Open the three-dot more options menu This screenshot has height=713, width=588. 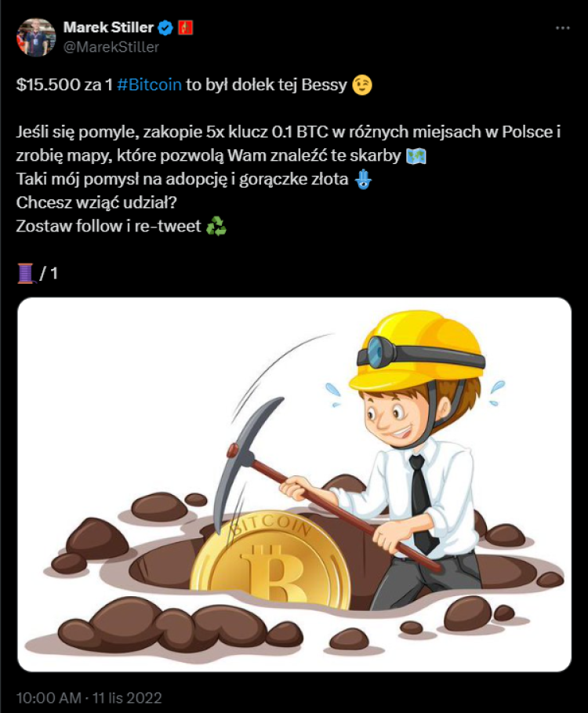coord(563,28)
